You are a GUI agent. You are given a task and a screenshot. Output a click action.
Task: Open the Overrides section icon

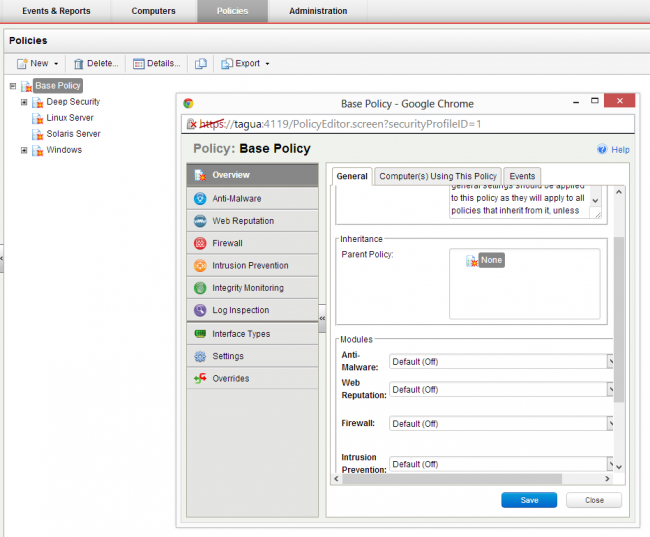[x=200, y=379]
